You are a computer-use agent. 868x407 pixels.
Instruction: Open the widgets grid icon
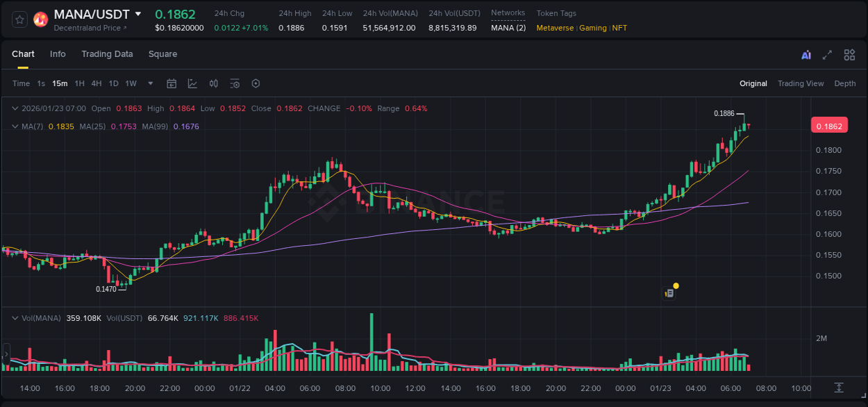click(849, 54)
